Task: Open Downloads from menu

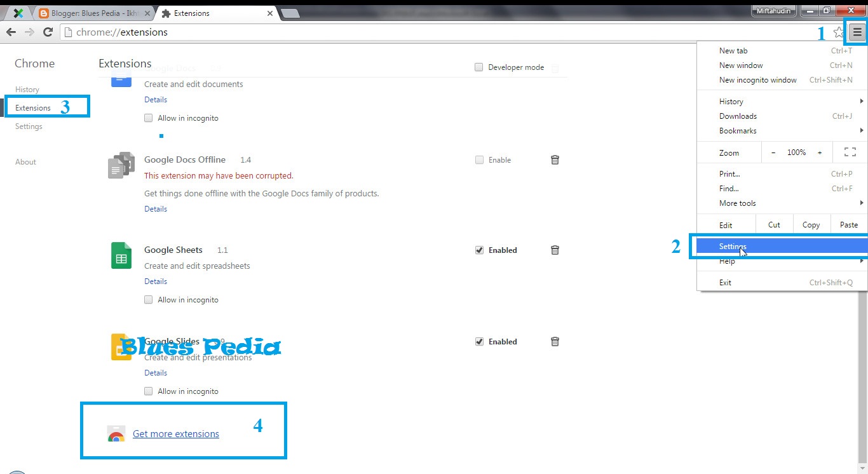Action: pos(782,116)
